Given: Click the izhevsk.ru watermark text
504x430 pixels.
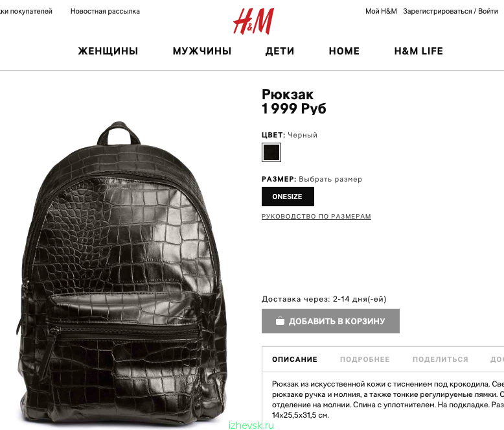Looking at the screenshot, I should pyautogui.click(x=251, y=425).
